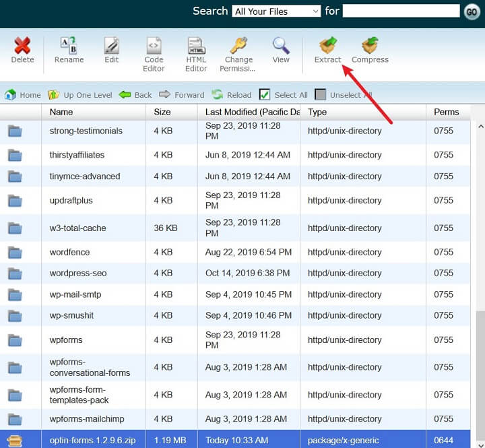Sort by Last Modified column header
Viewport: 485px width, 448px height.
(253, 112)
